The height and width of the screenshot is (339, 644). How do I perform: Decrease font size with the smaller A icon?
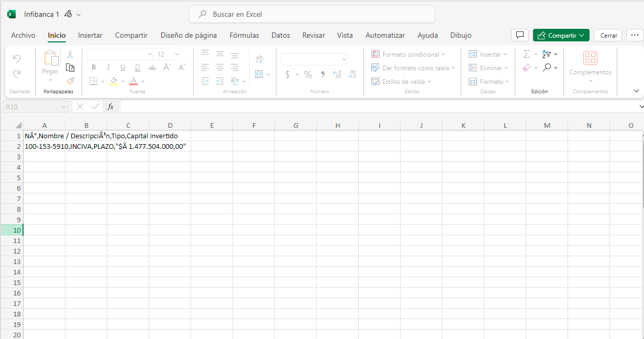click(182, 67)
